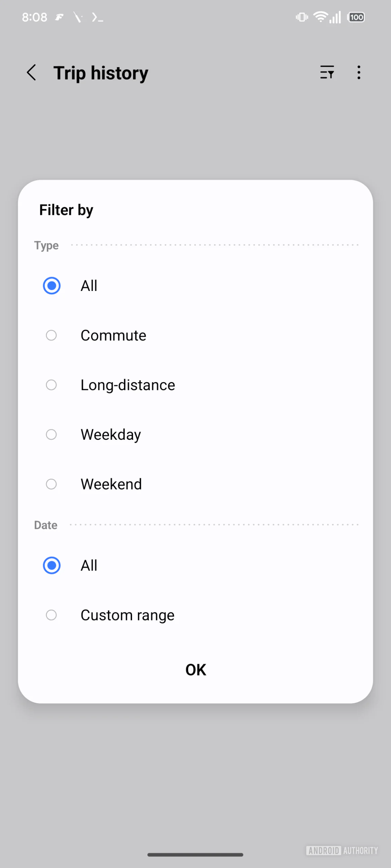Select the All radio button under Date
Image resolution: width=391 pixels, height=868 pixels.
click(52, 565)
